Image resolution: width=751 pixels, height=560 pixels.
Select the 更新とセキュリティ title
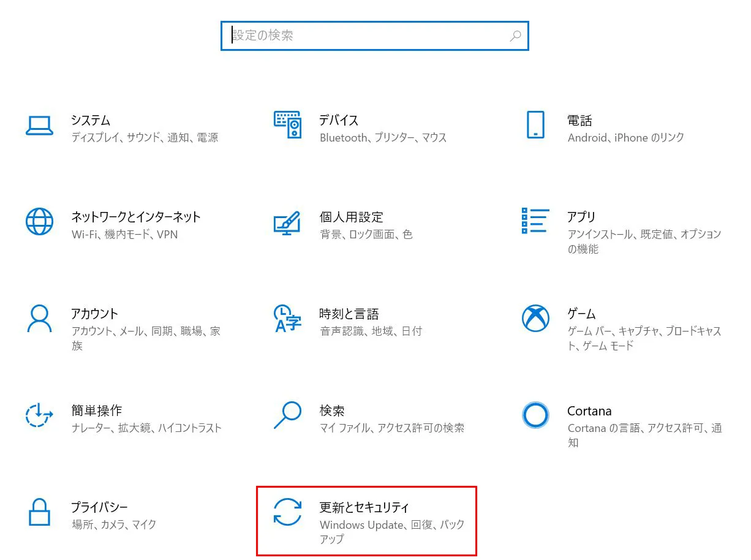click(x=364, y=507)
